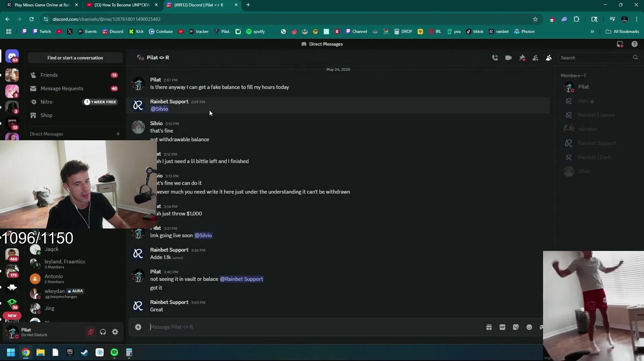
Task: Open Spotify from the taskbar
Action: 114,352
